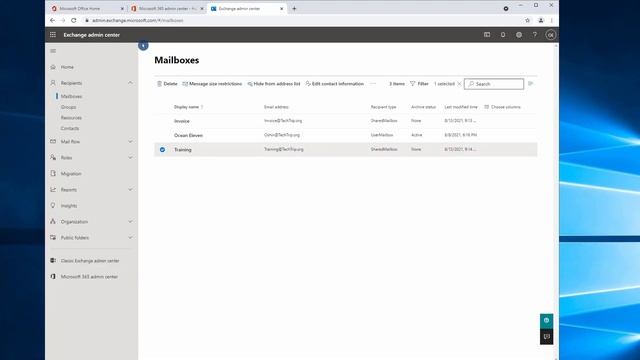The width and height of the screenshot is (640, 360).
Task: Open the browser profile icon
Action: (x=541, y=20)
